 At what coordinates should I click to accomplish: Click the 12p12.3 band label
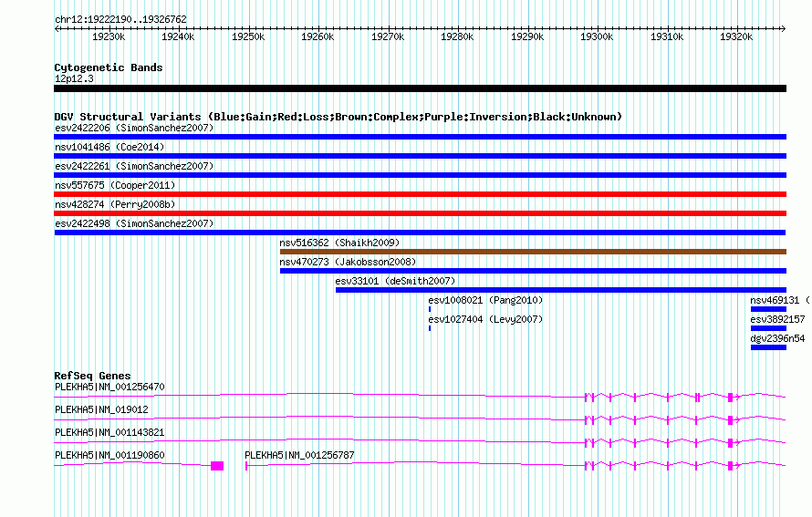(x=75, y=78)
